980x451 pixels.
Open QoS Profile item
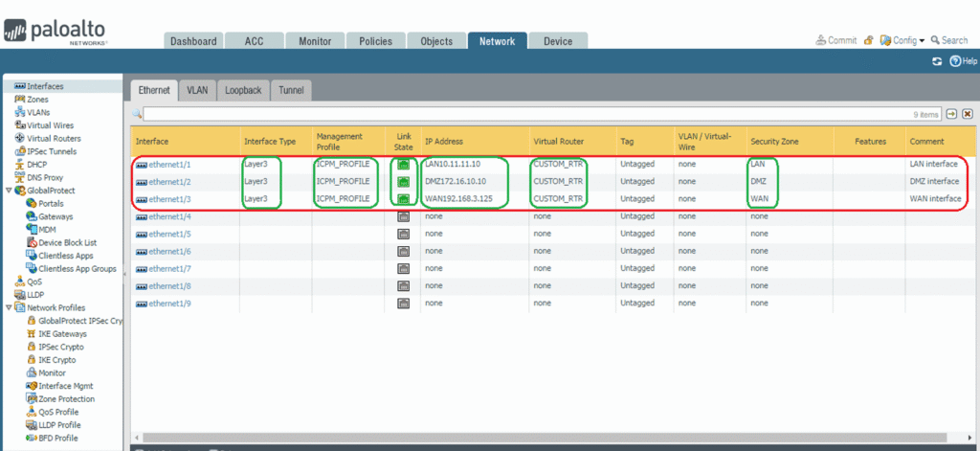point(58,412)
